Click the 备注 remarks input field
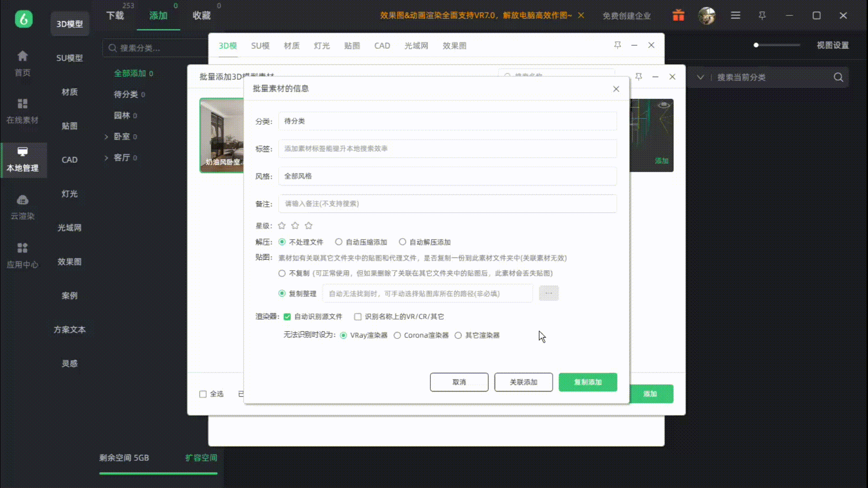 pyautogui.click(x=448, y=204)
